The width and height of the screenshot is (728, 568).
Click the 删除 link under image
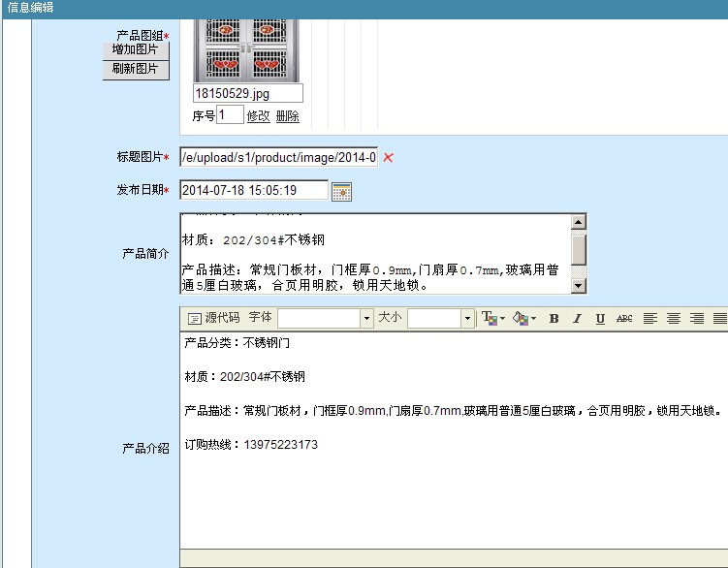[x=287, y=115]
